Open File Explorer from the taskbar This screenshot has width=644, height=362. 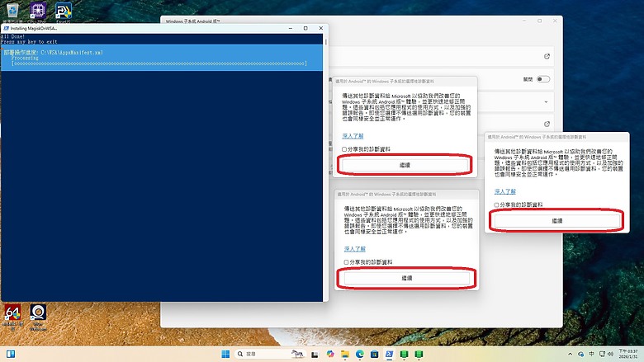click(x=345, y=354)
